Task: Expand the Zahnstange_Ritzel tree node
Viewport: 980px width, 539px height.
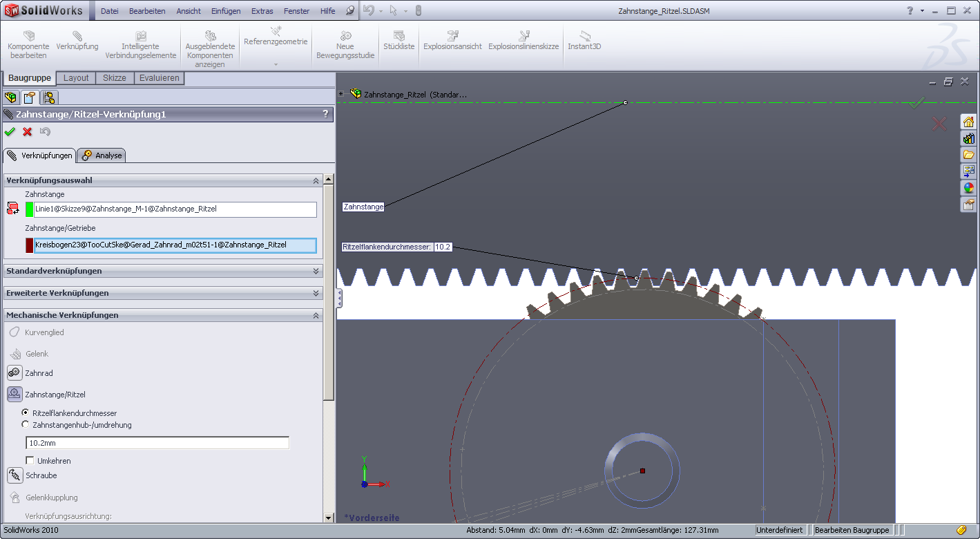Action: tap(341, 94)
